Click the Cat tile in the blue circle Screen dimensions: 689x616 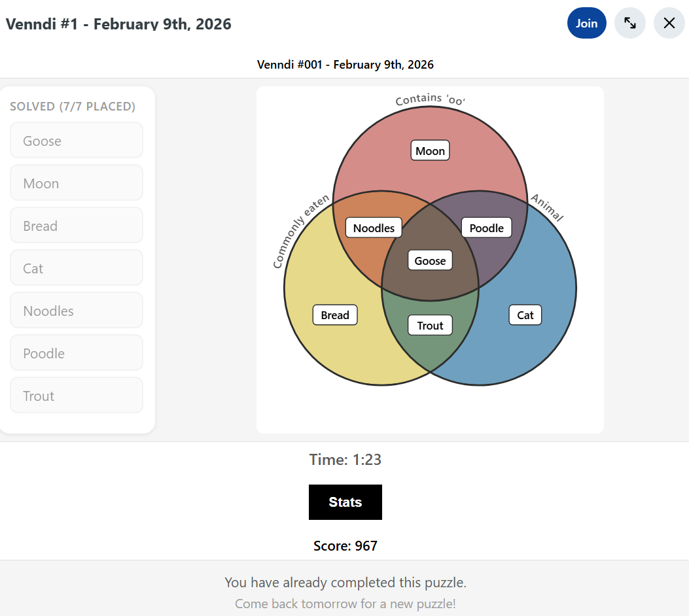pyautogui.click(x=525, y=315)
